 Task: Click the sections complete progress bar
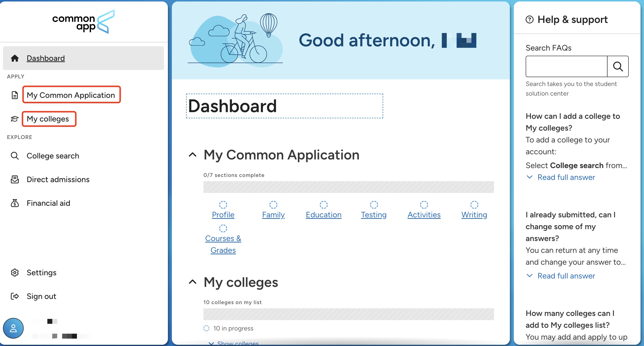(x=348, y=187)
